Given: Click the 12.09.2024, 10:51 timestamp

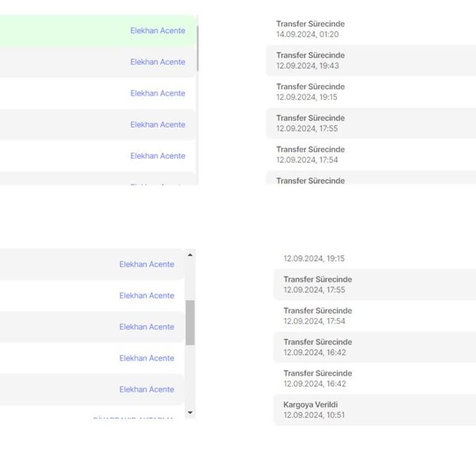Looking at the screenshot, I should [314, 415].
